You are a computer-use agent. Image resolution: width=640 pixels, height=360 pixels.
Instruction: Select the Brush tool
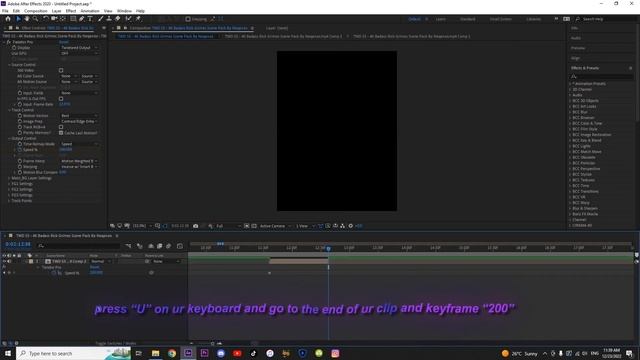(100, 19)
